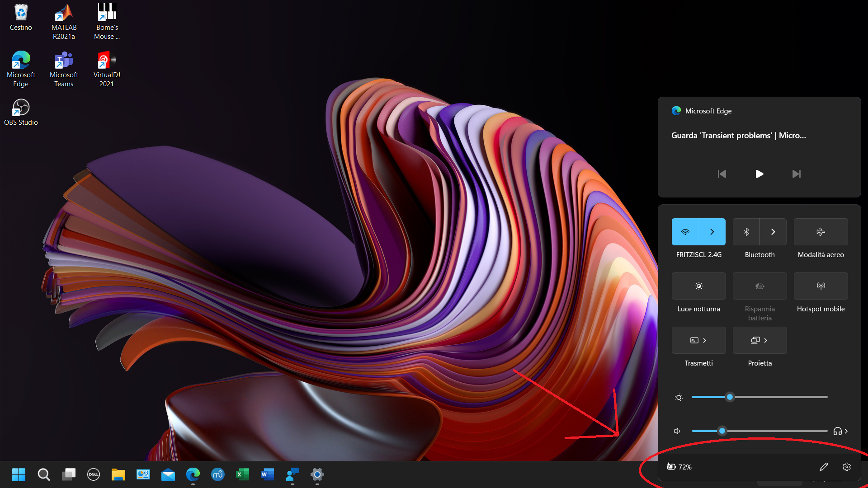Image resolution: width=868 pixels, height=488 pixels.
Task: Select the VirtualDJ 2021 desktop shortcut
Action: coord(107,69)
